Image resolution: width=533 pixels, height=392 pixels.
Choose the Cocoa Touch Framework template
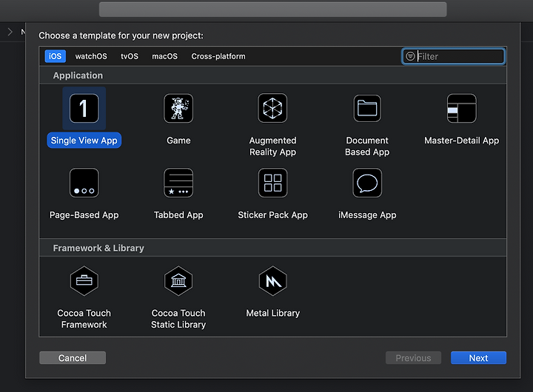coord(84,281)
